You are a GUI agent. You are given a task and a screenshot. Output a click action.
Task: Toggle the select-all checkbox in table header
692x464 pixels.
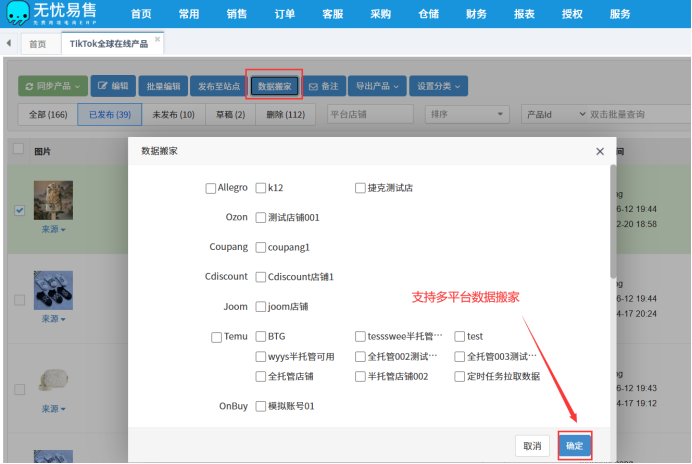(x=19, y=149)
